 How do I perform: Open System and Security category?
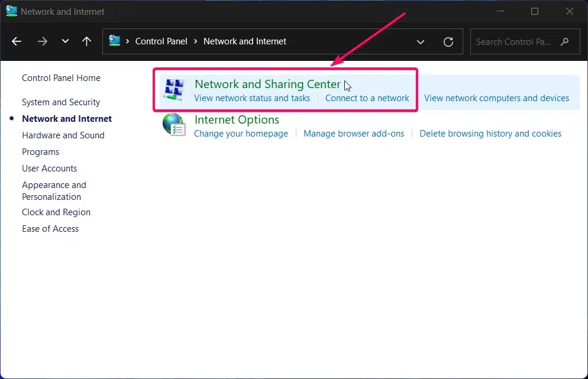pos(61,102)
